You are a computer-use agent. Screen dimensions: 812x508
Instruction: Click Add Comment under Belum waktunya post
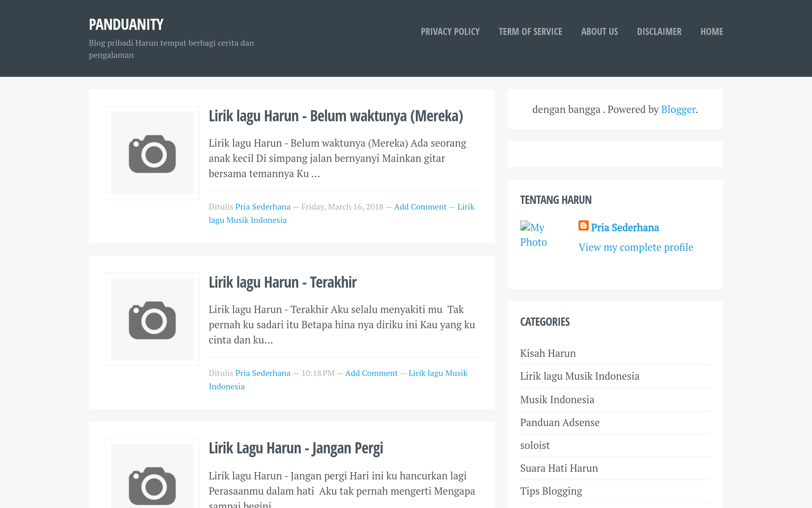coord(420,207)
